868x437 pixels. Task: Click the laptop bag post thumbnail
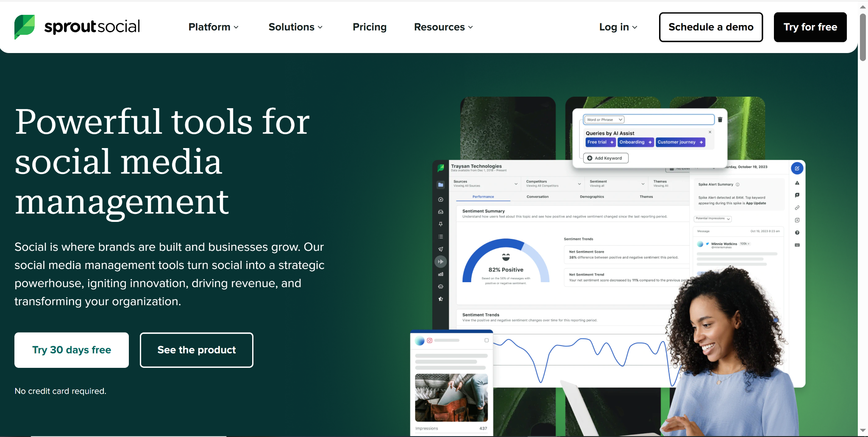point(451,398)
